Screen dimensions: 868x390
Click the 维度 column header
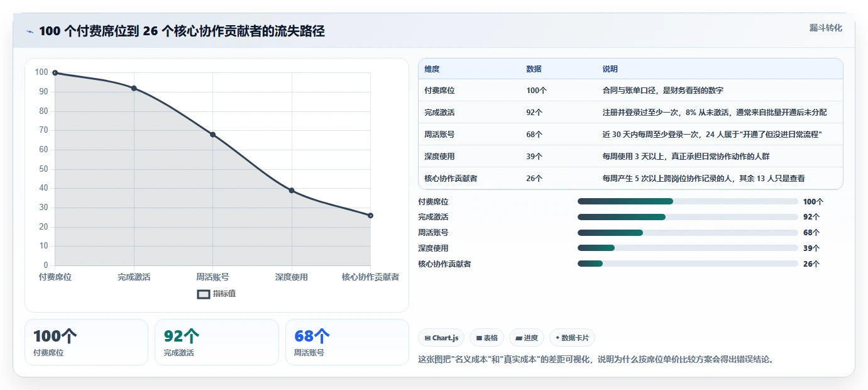click(x=432, y=69)
